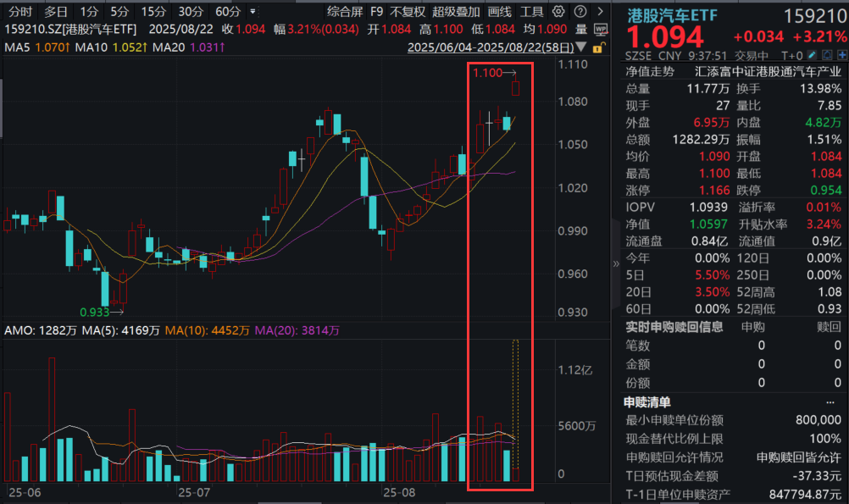Collapse right panel with double chevron
This screenshot has width=849, height=504.
[617, 263]
